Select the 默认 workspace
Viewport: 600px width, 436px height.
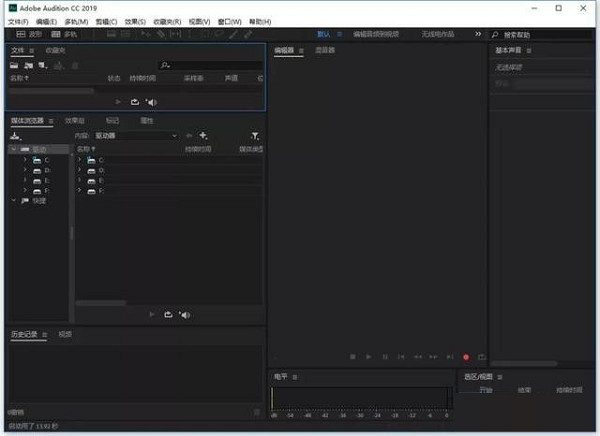click(324, 34)
